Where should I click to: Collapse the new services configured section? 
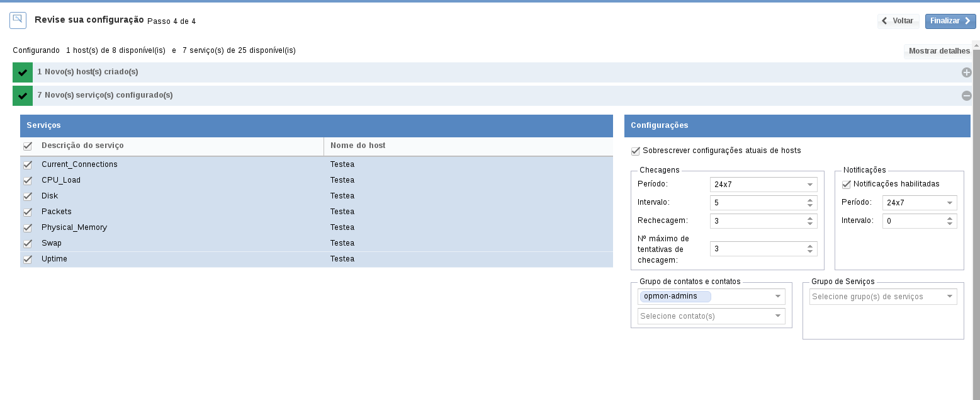[x=966, y=96]
